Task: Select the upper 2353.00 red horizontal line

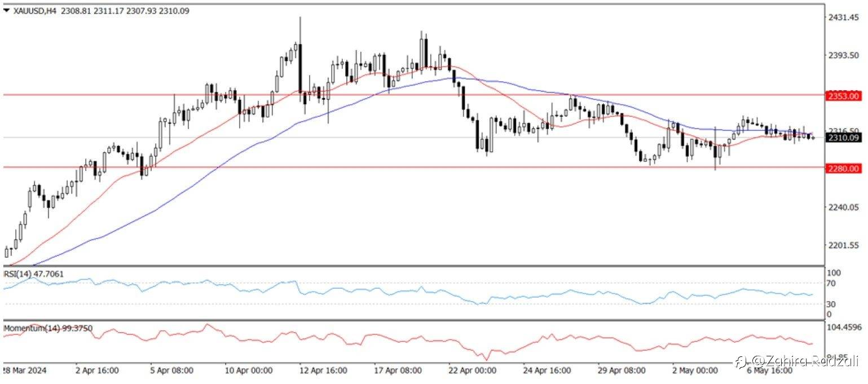Action: pyautogui.click(x=412, y=95)
